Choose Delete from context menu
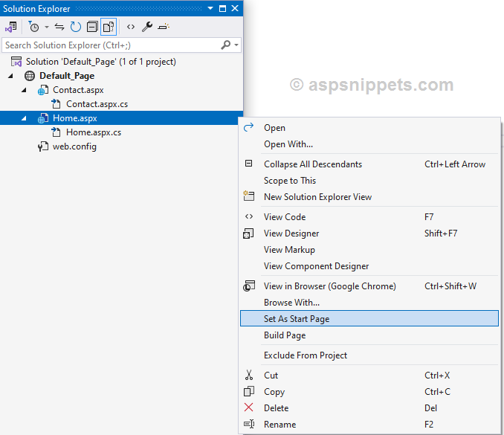Viewport: 504px width, 435px height. pyautogui.click(x=369, y=408)
